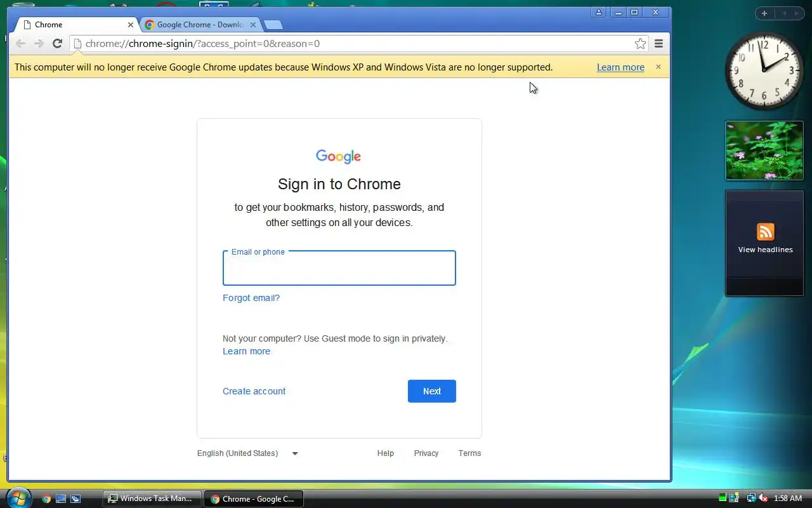Click the Windows Sidebar tray icon
This screenshot has height=508, width=812.
[x=734, y=498]
